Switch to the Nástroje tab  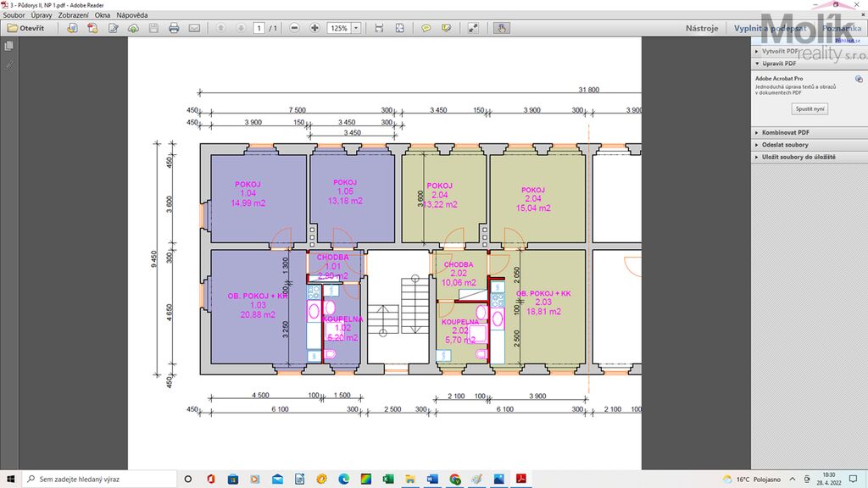(x=701, y=28)
